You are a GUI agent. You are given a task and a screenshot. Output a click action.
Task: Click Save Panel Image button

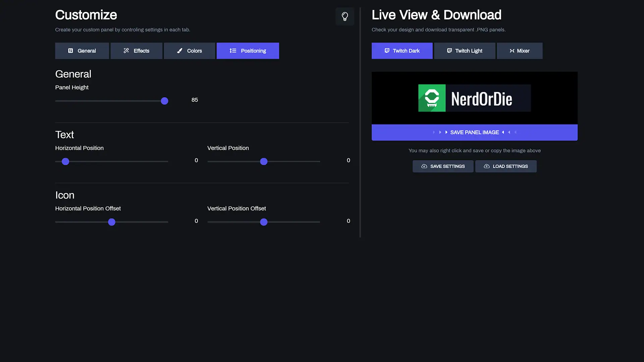[475, 132]
